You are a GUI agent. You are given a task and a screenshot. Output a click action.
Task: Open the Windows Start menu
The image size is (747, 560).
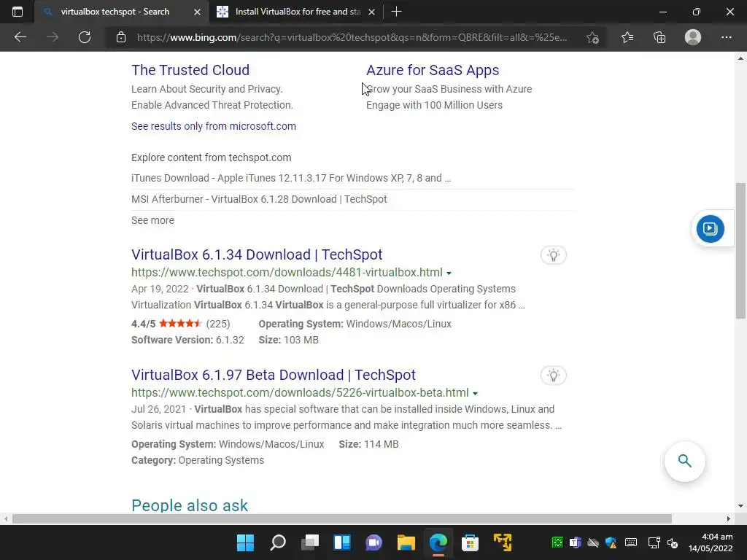point(245,542)
